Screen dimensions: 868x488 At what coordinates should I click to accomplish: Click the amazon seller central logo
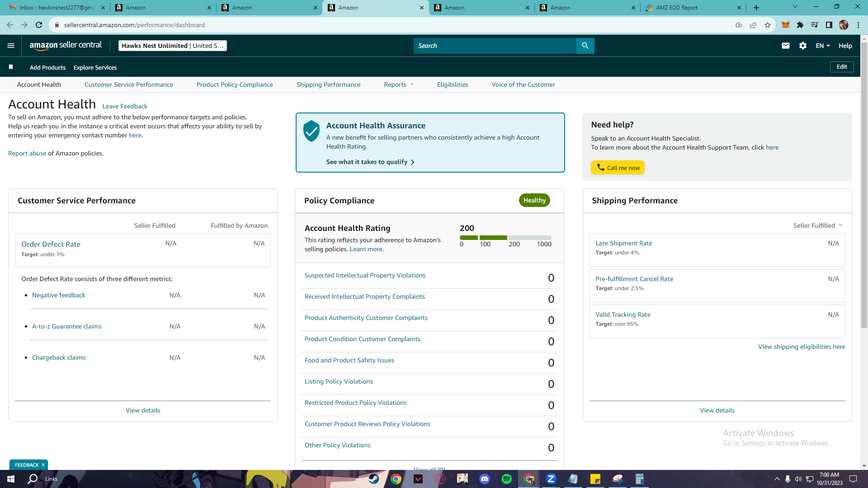pyautogui.click(x=66, y=46)
